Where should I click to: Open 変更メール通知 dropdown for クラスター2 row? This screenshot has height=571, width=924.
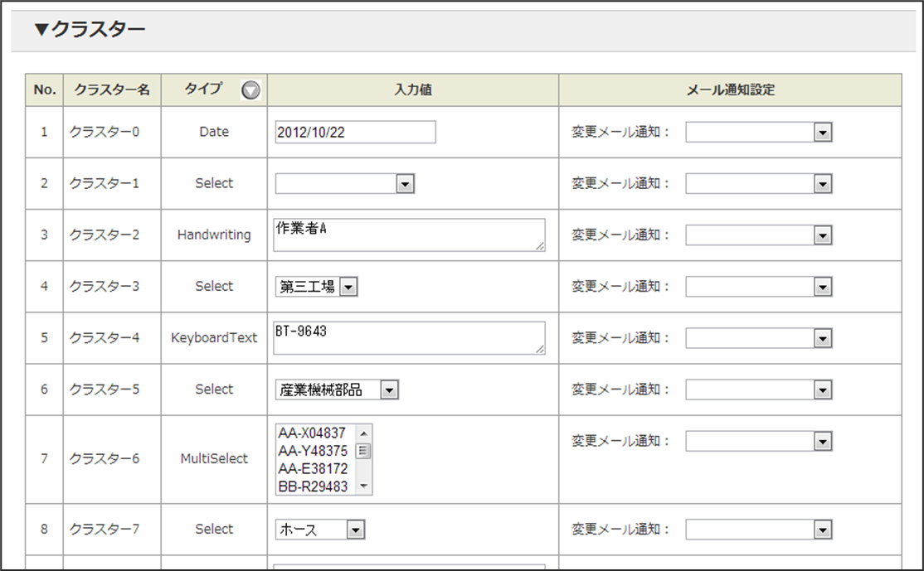[758, 235]
